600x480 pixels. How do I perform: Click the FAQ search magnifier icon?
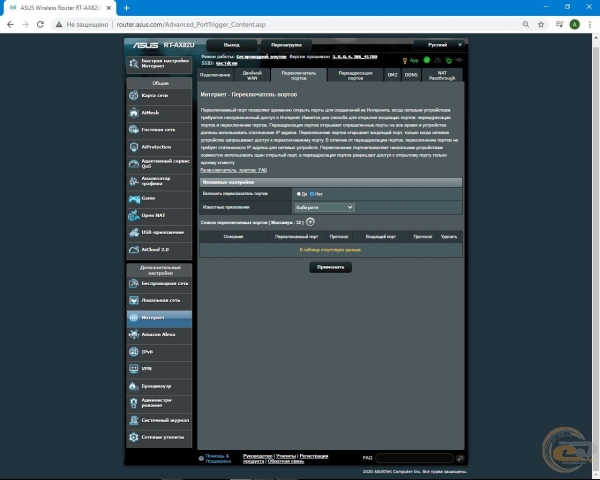pyautogui.click(x=460, y=458)
